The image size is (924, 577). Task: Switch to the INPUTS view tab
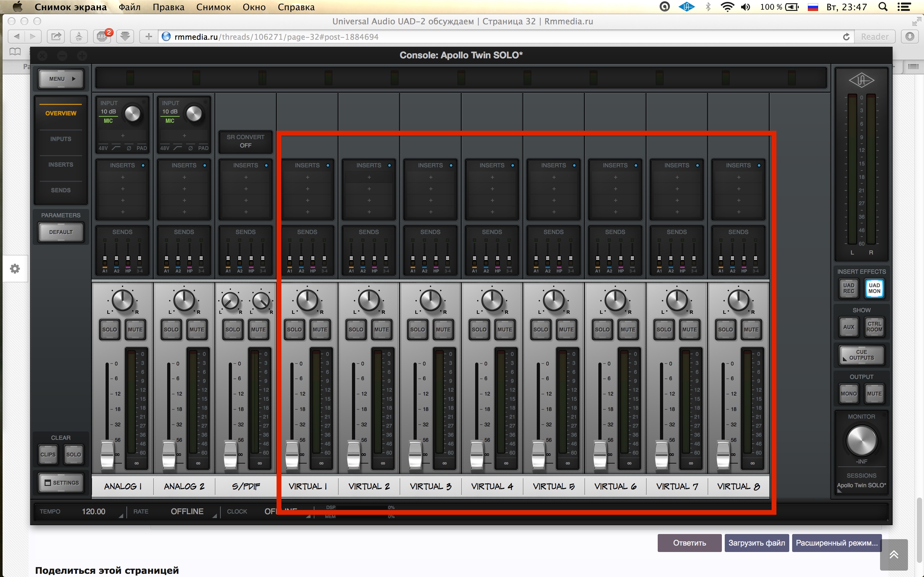[61, 139]
